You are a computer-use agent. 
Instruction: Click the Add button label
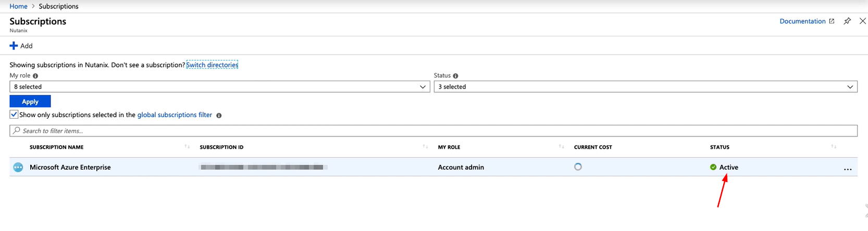point(27,46)
